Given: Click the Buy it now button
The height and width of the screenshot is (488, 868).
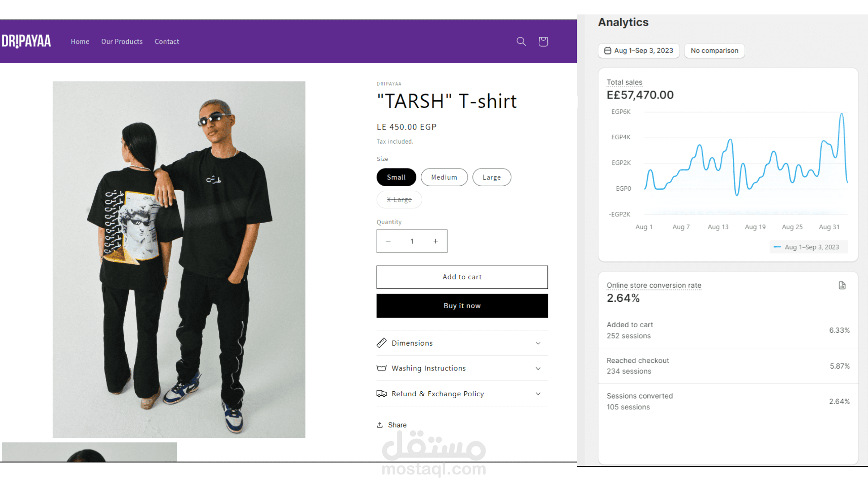Looking at the screenshot, I should click(462, 305).
